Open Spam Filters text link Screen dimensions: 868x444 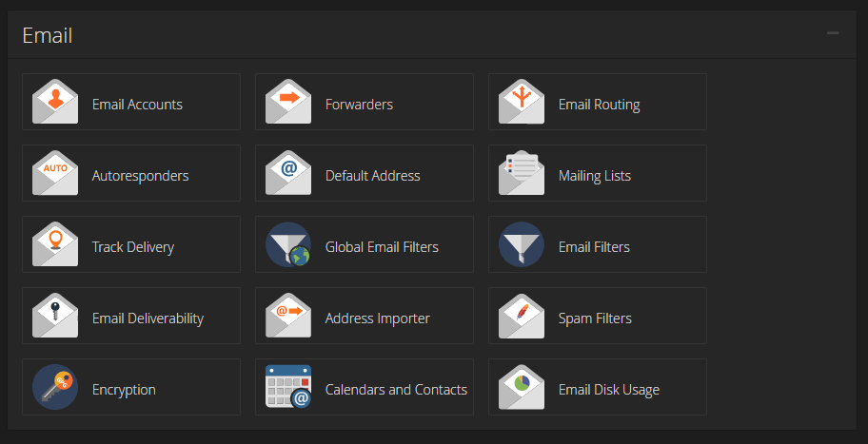pos(595,319)
